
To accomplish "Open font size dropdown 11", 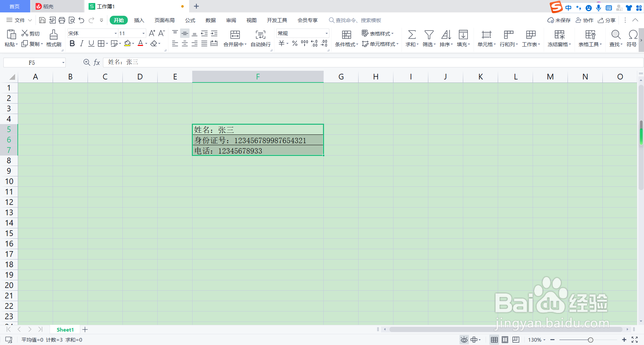I will coord(144,33).
